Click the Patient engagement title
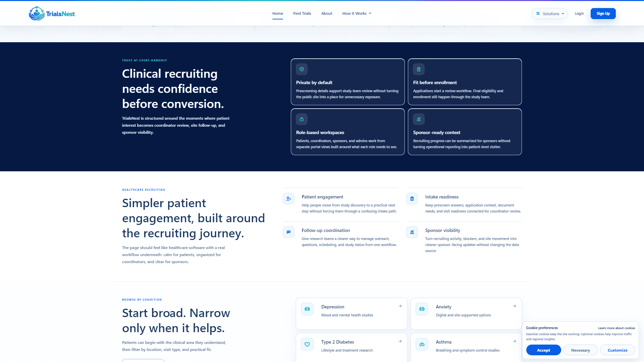This screenshot has width=644, height=362. (x=322, y=197)
